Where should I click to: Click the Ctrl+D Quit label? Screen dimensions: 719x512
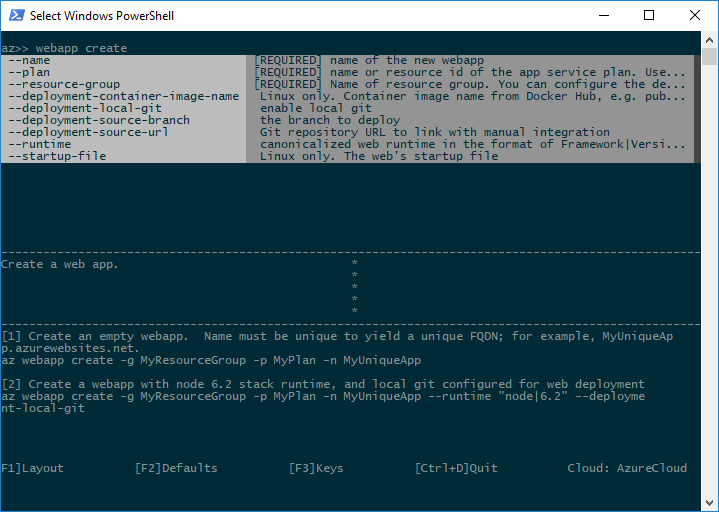pos(456,468)
